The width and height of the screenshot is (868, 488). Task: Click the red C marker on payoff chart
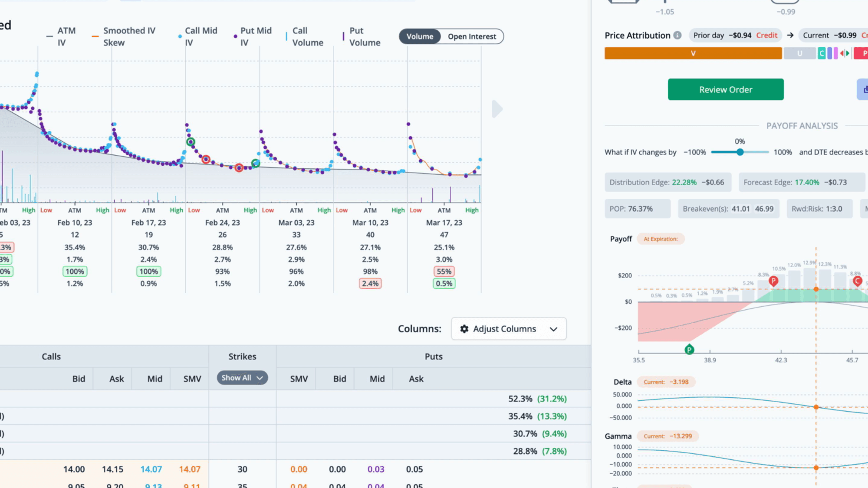point(858,281)
